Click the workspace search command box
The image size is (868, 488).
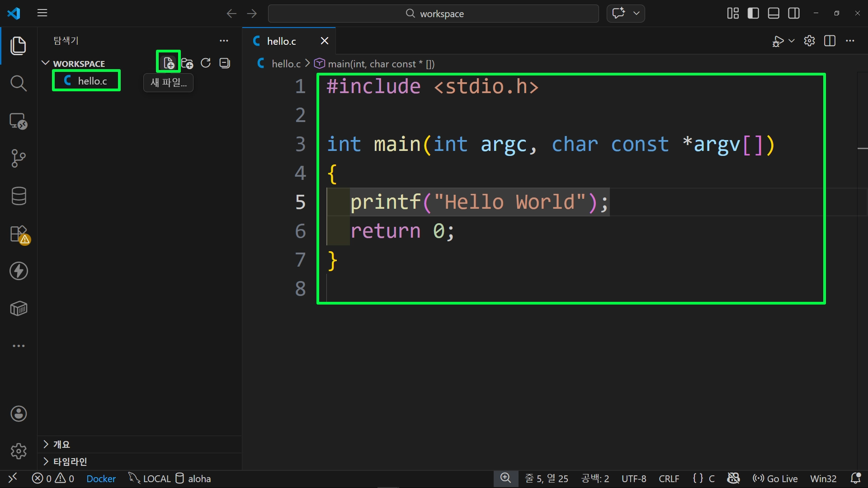click(x=433, y=14)
